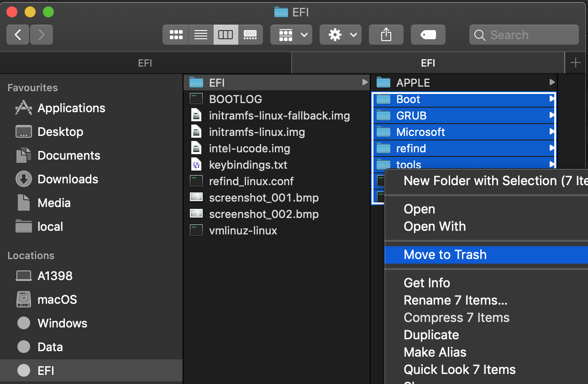Choose Open from context menu
588x384 pixels.
[x=487, y=209]
